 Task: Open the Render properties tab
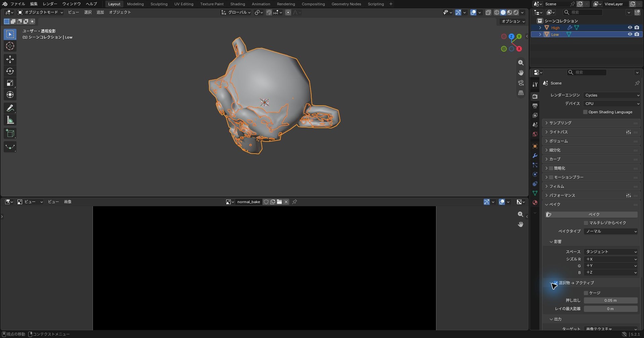point(535,96)
